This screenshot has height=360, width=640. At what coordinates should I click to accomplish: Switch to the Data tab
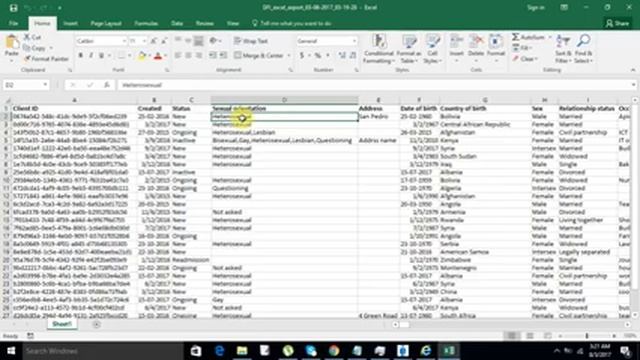coord(177,23)
